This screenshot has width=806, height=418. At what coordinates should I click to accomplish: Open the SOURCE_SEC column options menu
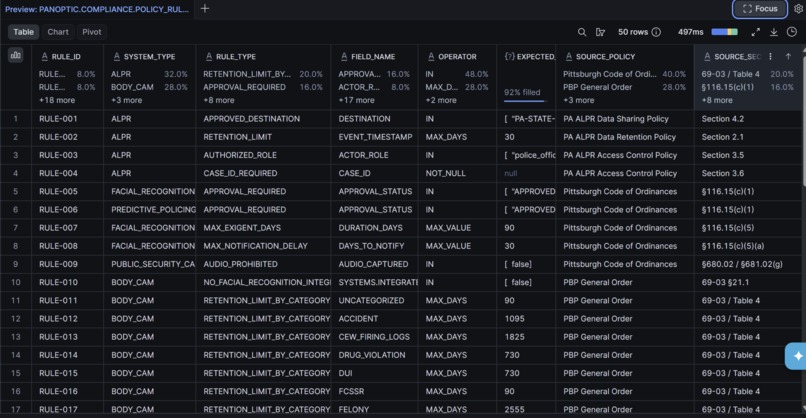pos(770,57)
